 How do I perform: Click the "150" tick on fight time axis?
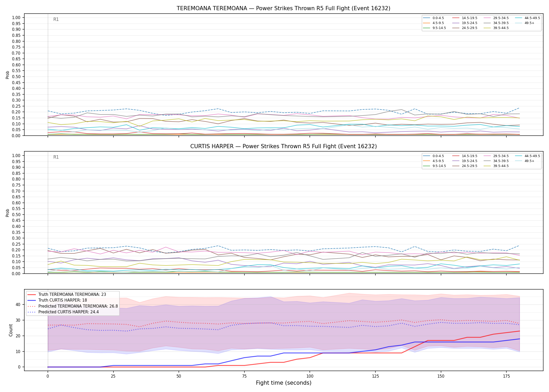click(x=441, y=376)
